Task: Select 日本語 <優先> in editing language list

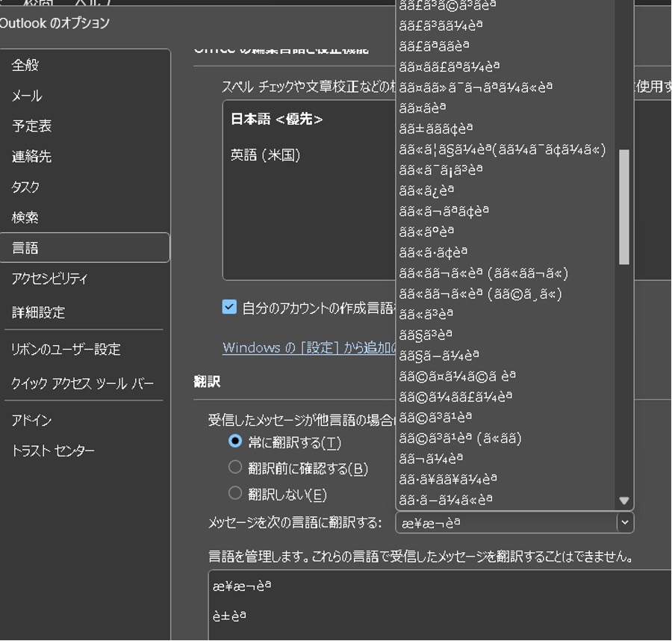Action: [x=277, y=120]
